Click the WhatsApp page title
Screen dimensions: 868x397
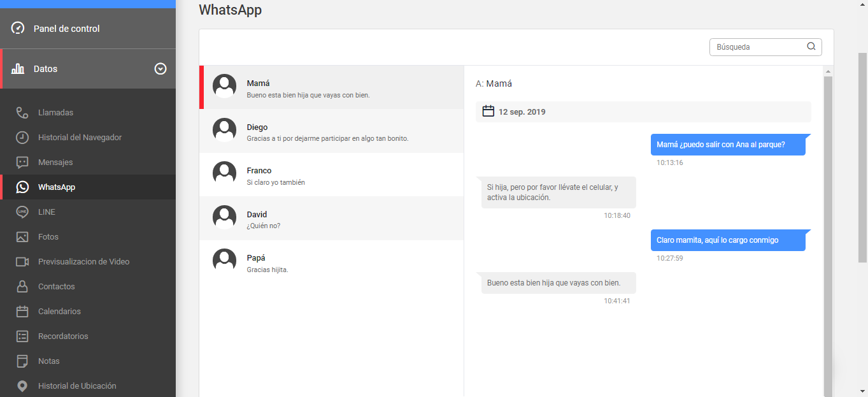click(231, 10)
